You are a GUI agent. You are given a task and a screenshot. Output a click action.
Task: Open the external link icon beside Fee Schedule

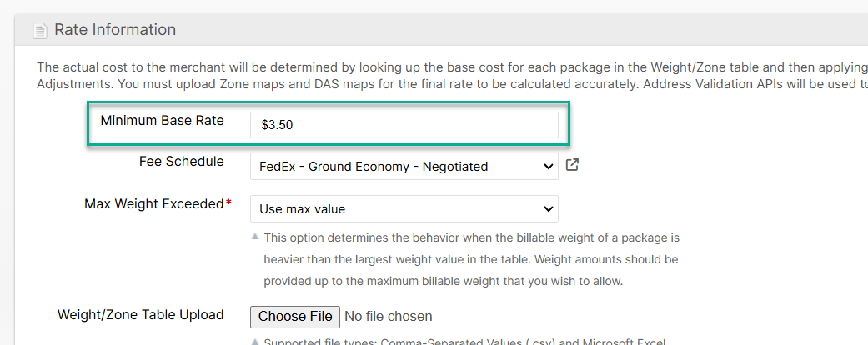[572, 165]
